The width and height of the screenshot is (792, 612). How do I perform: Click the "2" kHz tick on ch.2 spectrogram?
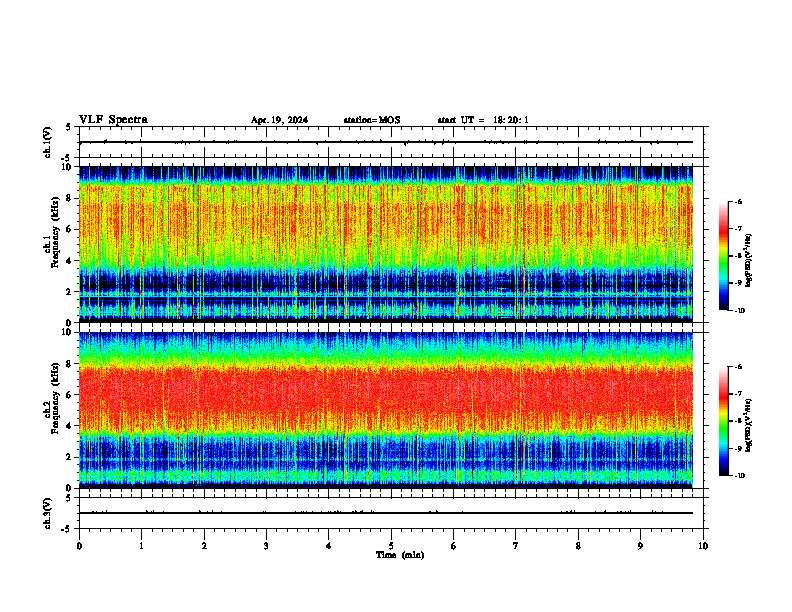(x=70, y=457)
